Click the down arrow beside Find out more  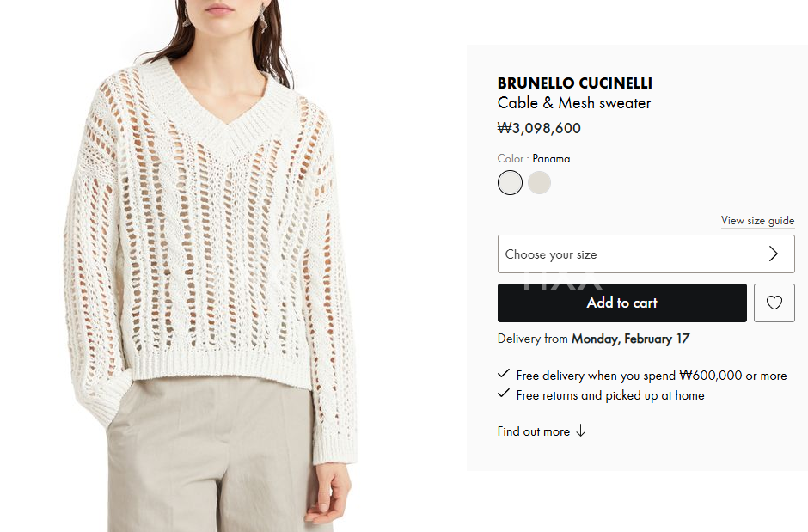coord(581,431)
